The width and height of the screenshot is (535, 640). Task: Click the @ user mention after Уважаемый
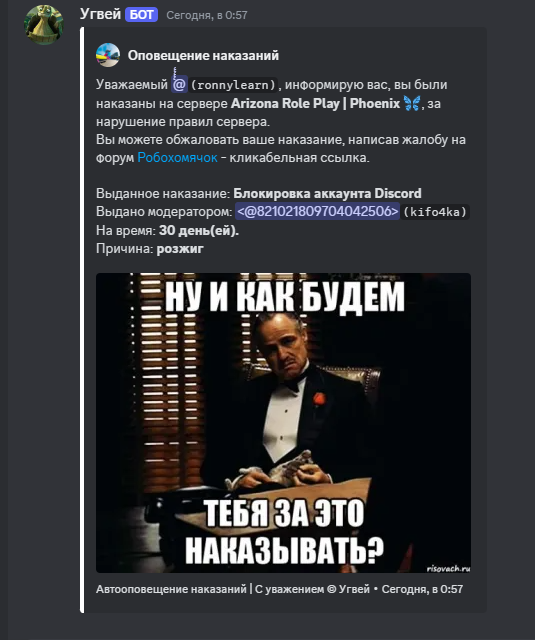[179, 84]
